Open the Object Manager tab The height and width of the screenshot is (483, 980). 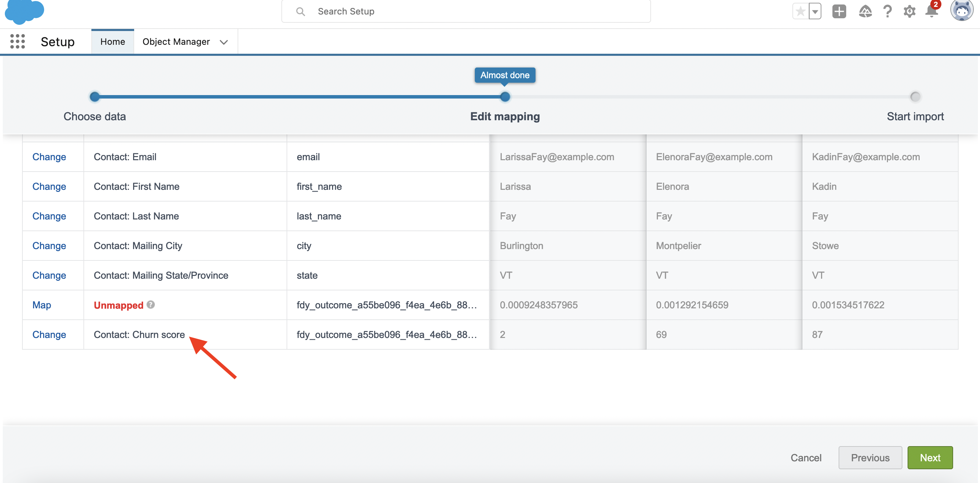[176, 41]
